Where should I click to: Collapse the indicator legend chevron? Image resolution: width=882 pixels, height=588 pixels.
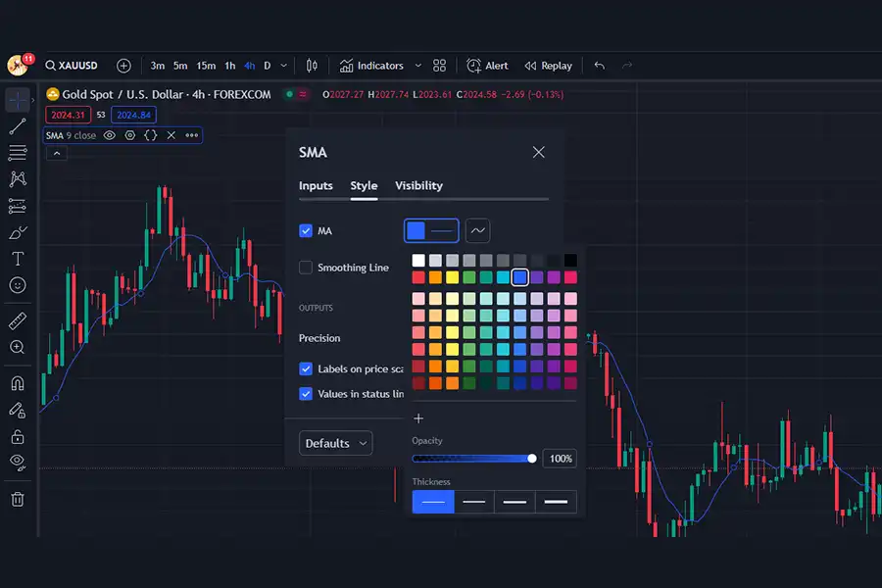pos(57,153)
